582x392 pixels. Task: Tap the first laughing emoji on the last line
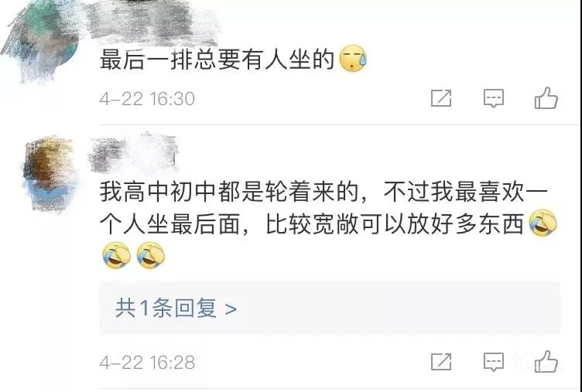pyautogui.click(x=117, y=255)
